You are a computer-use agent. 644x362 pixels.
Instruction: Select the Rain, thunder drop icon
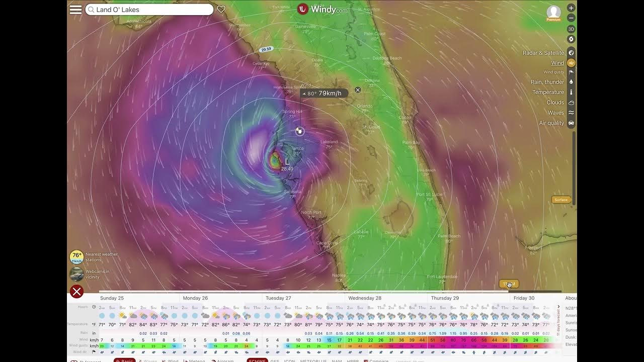(x=571, y=82)
